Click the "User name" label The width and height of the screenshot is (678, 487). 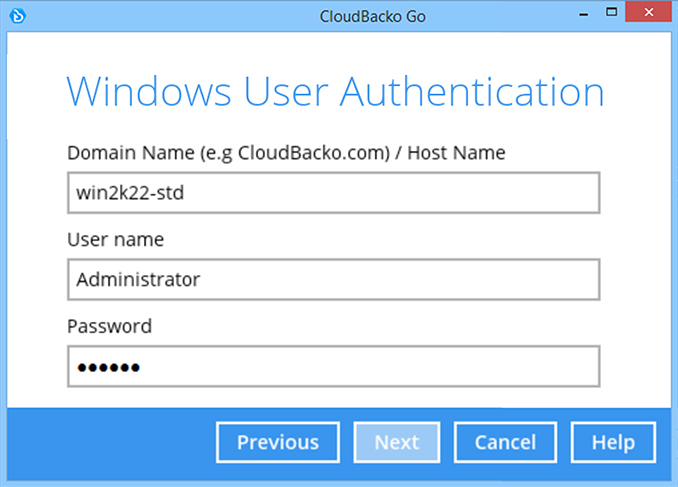[x=115, y=239]
